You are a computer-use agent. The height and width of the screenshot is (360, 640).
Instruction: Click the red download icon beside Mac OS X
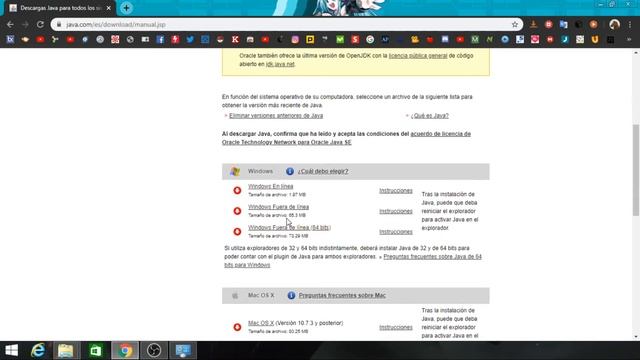coord(237,327)
